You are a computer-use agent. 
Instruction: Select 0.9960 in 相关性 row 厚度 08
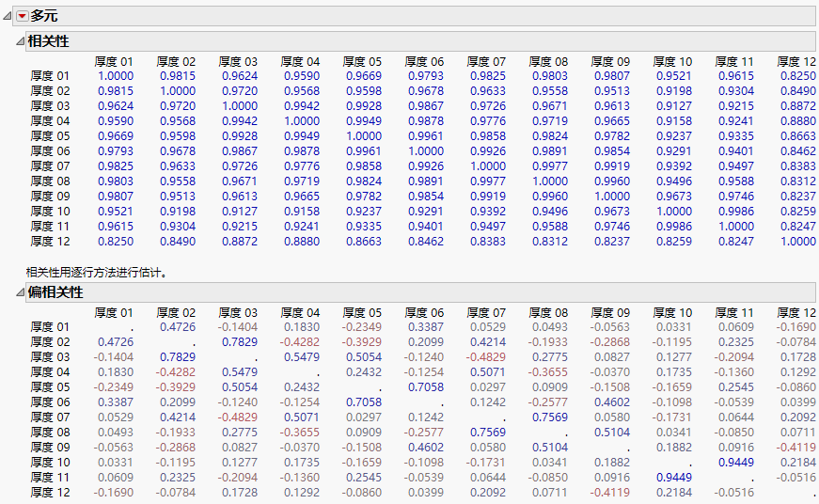click(x=612, y=181)
